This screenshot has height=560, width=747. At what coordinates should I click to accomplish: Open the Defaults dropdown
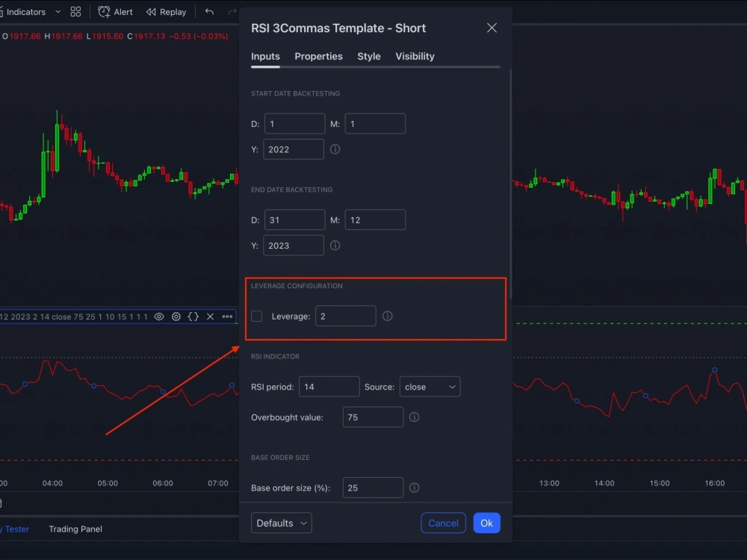pos(282,523)
